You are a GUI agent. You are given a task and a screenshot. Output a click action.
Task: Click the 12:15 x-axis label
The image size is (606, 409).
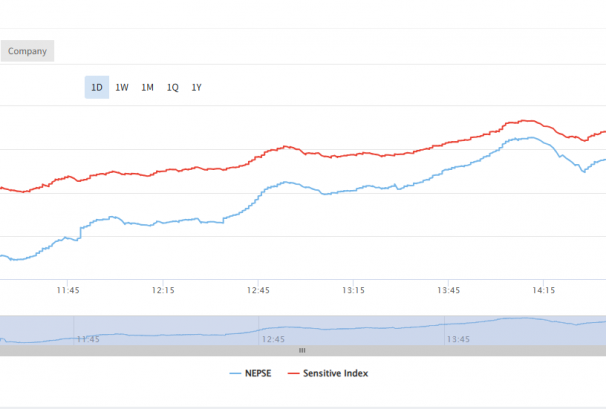(x=163, y=290)
